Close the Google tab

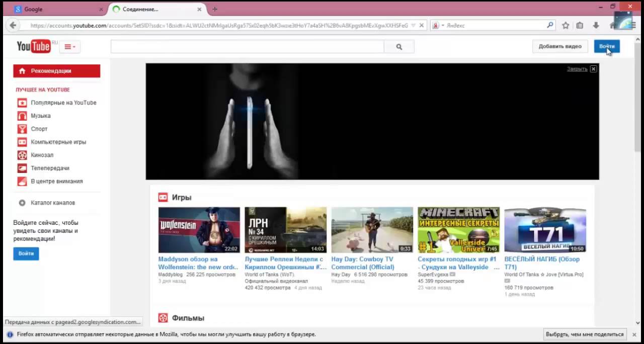pos(101,9)
